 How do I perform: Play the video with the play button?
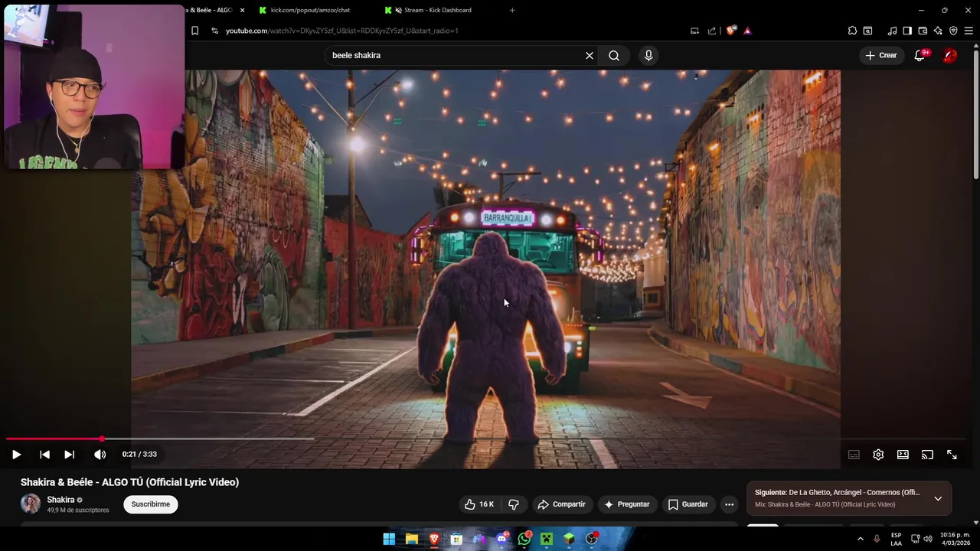tap(16, 455)
